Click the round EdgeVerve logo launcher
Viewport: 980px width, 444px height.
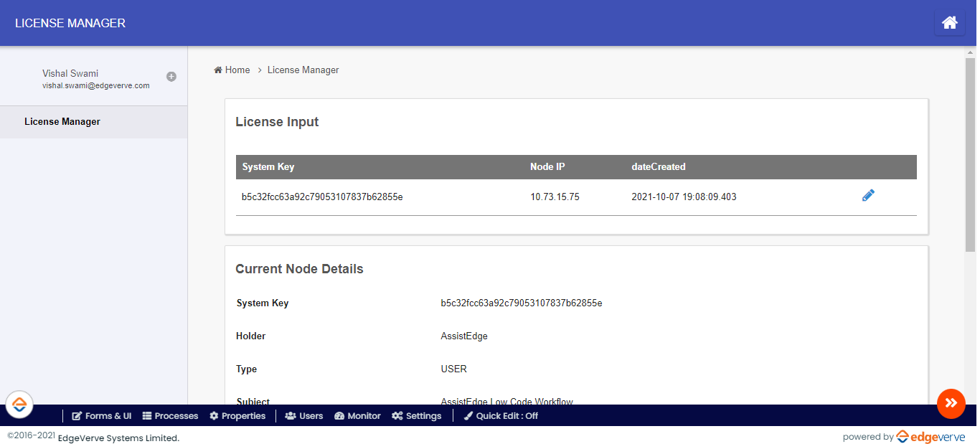pyautogui.click(x=19, y=405)
